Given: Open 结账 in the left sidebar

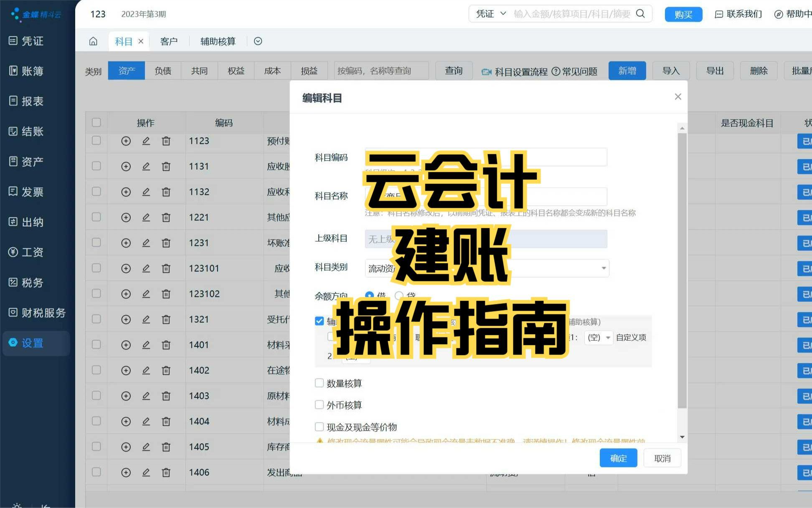Looking at the screenshot, I should pyautogui.click(x=26, y=131).
